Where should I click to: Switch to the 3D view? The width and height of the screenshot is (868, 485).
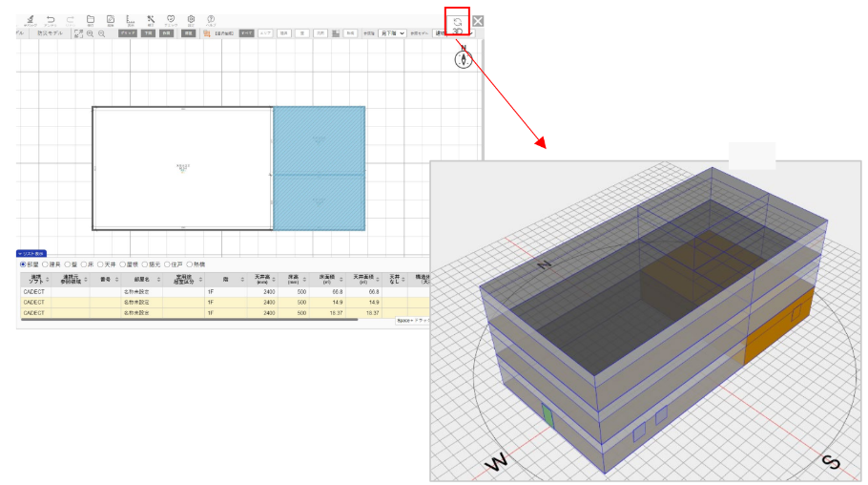coord(458,25)
